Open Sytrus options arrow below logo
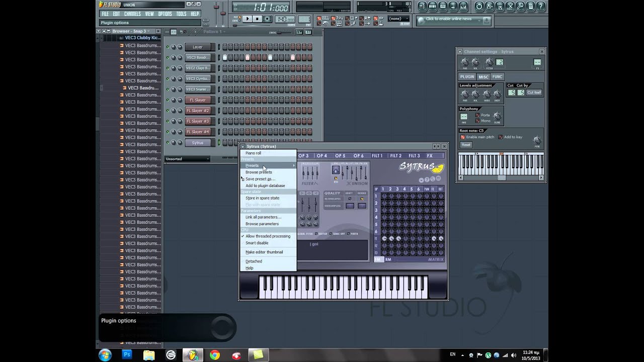Image resolution: width=644 pixels, height=362 pixels. tap(421, 180)
